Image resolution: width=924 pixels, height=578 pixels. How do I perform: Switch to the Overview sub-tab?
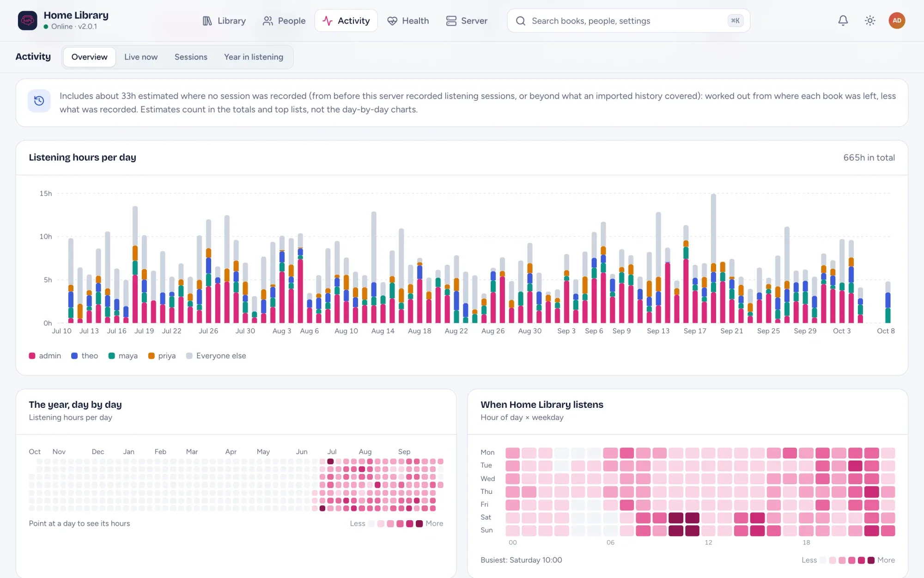pos(89,57)
